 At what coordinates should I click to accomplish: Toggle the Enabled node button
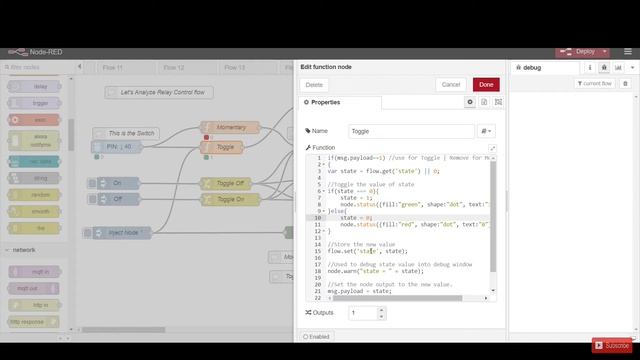316,337
